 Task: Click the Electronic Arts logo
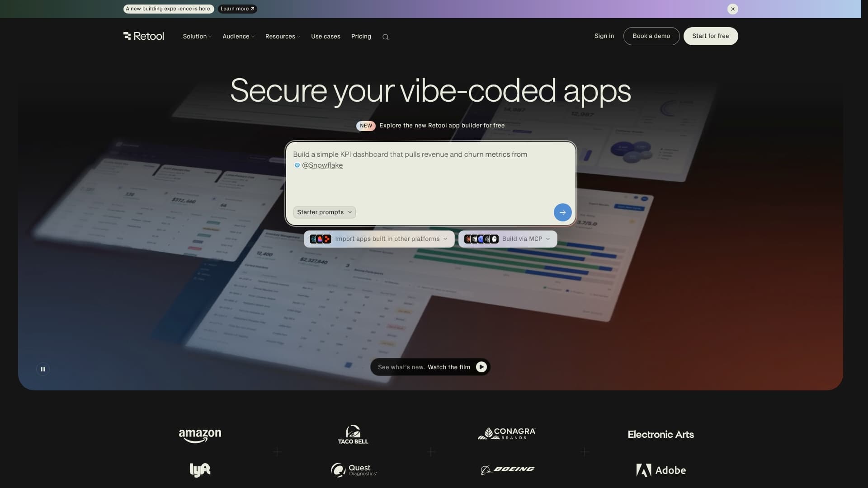click(x=660, y=435)
